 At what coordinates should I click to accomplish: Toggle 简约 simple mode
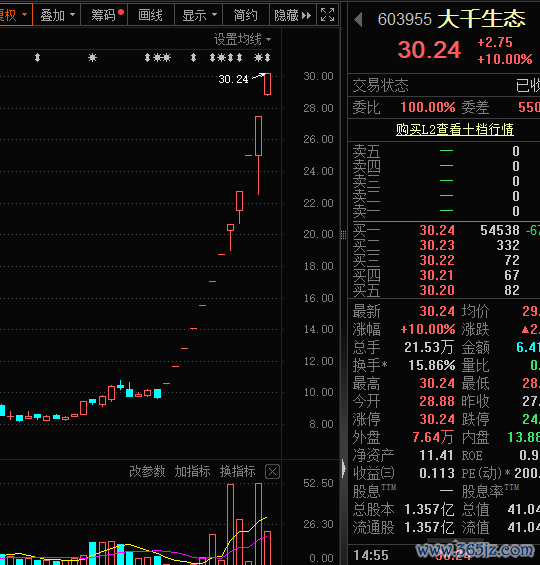pos(246,15)
